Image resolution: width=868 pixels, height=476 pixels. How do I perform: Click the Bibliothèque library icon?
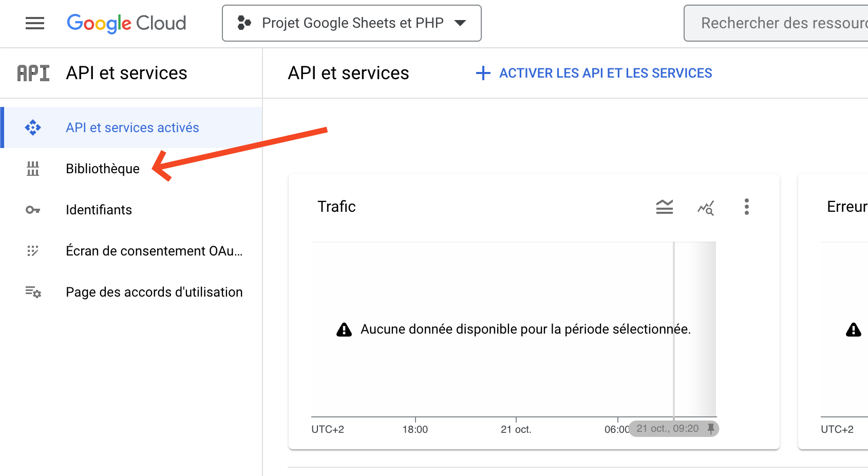coord(33,169)
